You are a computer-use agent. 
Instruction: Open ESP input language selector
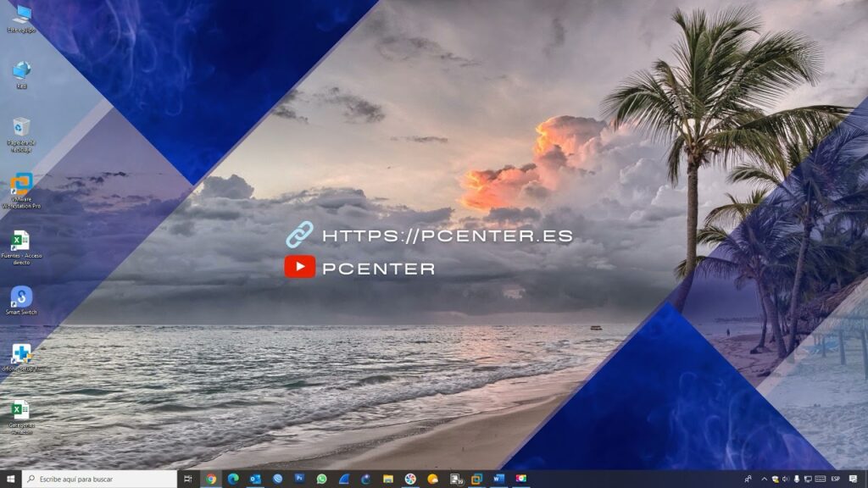click(835, 479)
